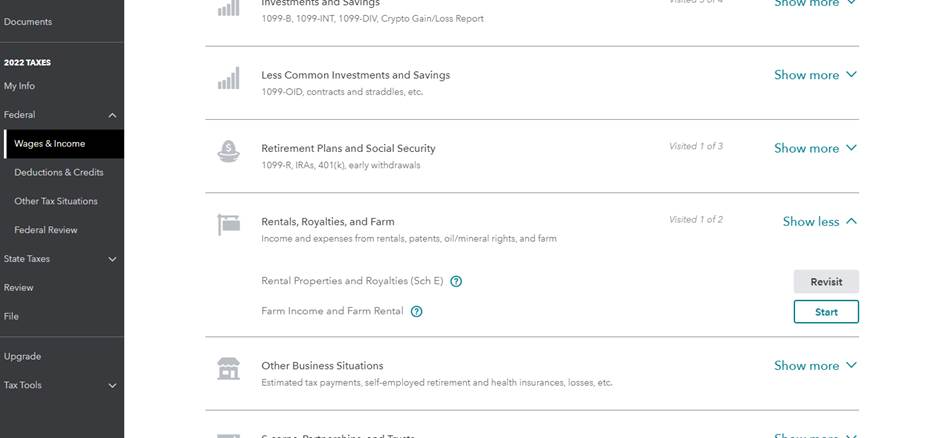Start Farm Income and Farm Rental

click(x=826, y=312)
